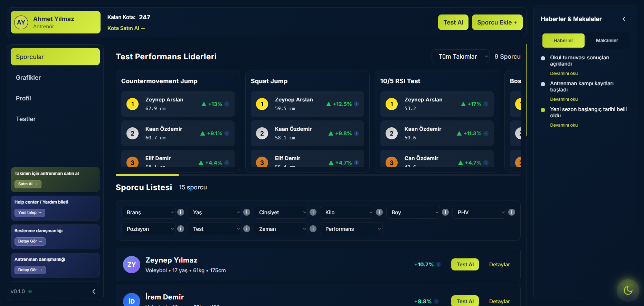
Task: Open the Tüm Takımlar dropdown
Action: [460, 57]
